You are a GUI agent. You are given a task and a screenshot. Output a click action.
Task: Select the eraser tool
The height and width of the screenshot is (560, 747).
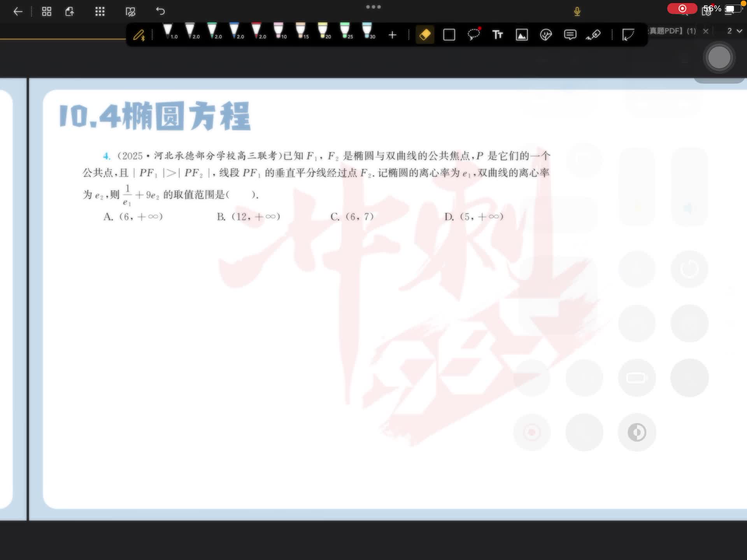pyautogui.click(x=425, y=35)
